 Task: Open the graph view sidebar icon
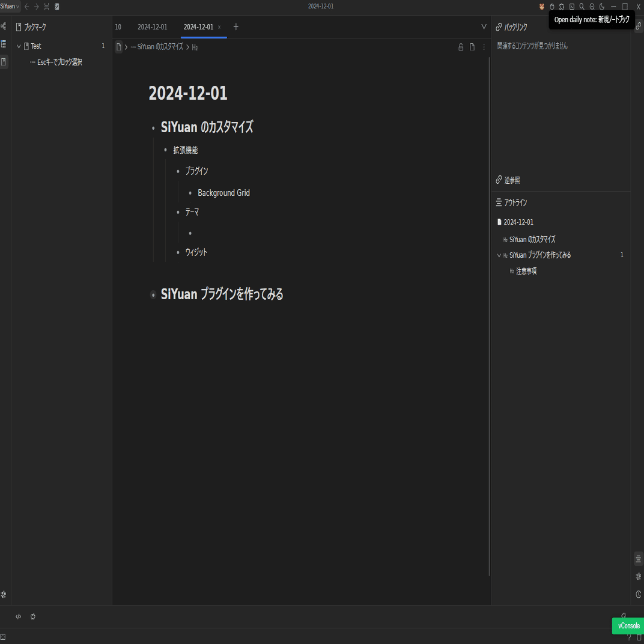[x=3, y=26]
